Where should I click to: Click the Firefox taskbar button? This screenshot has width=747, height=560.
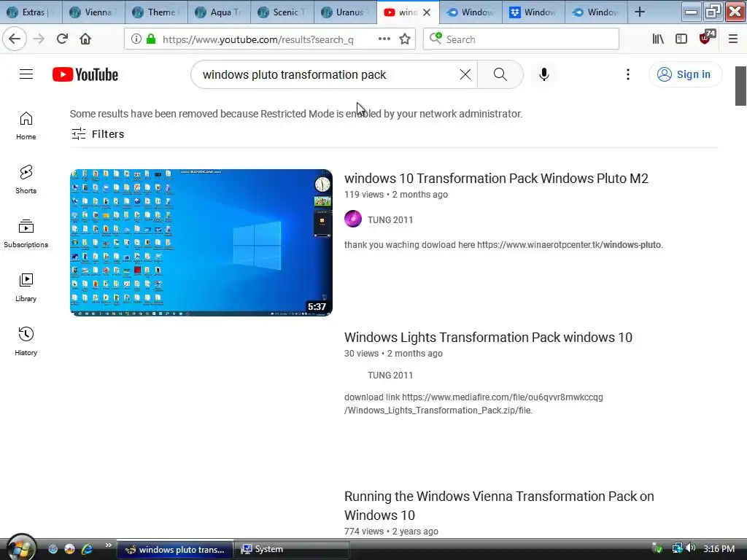[x=175, y=549]
